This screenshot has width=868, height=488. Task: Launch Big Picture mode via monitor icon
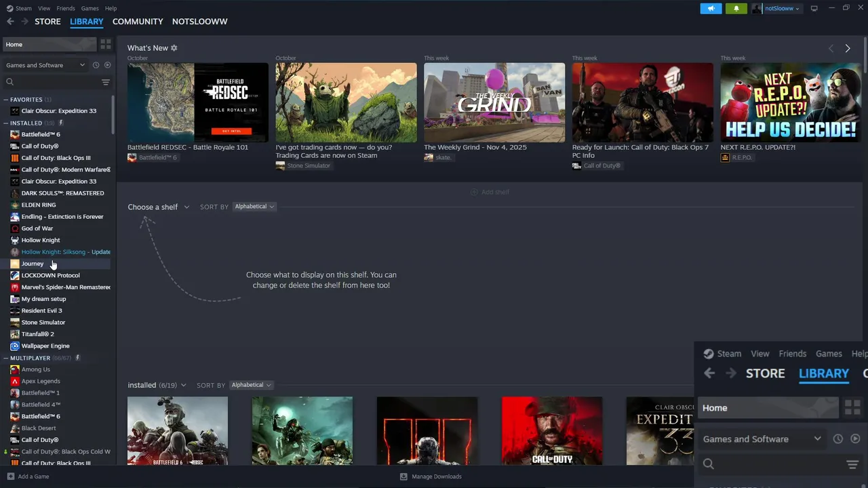point(814,8)
